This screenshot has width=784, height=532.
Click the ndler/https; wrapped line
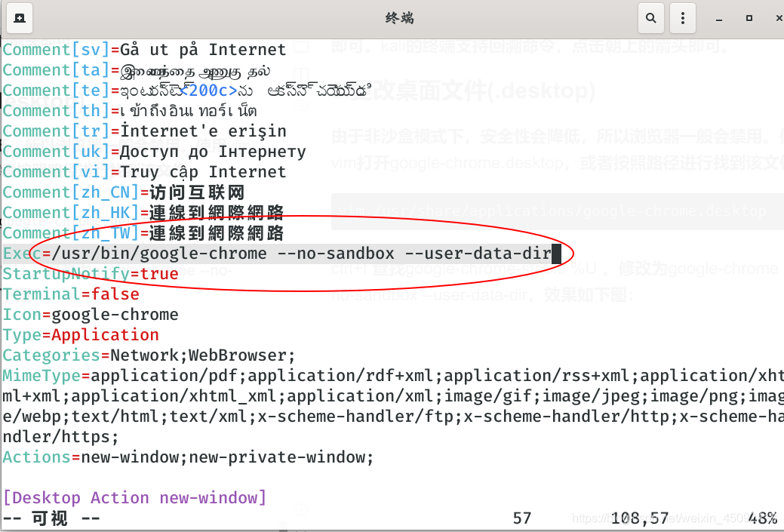tap(61, 437)
